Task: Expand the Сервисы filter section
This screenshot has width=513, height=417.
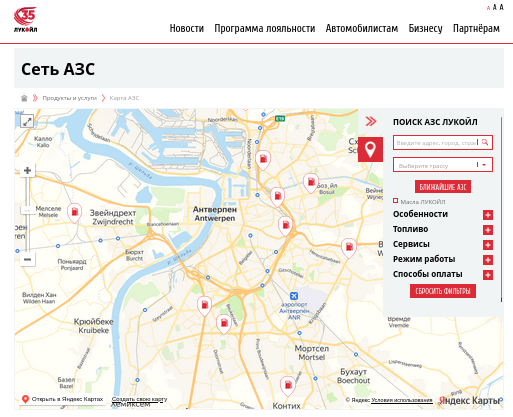Action: point(488,245)
